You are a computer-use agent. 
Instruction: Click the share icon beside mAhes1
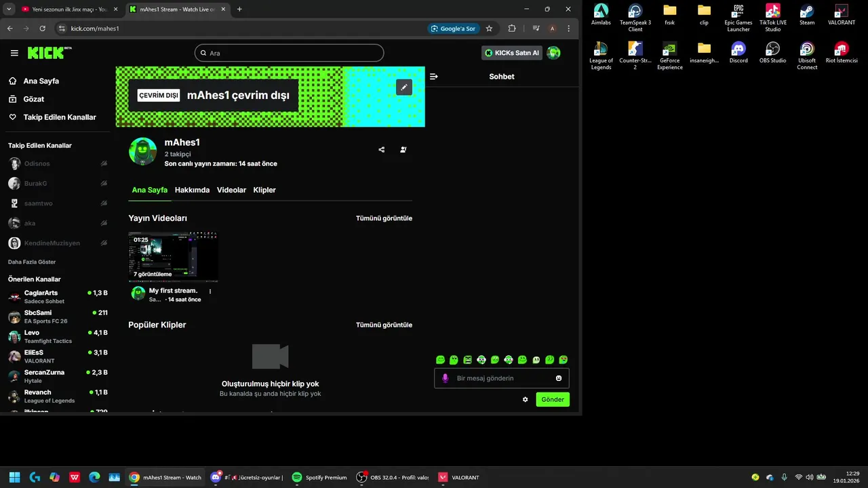coord(381,150)
